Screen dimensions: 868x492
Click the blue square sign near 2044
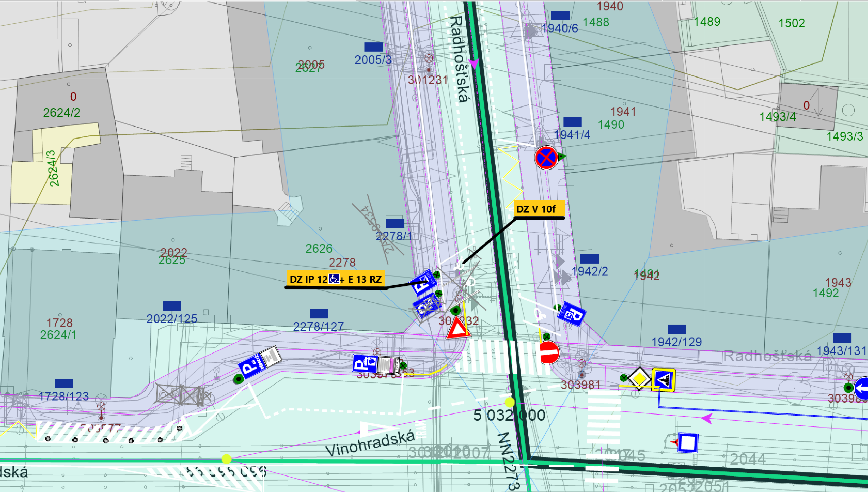(x=688, y=443)
